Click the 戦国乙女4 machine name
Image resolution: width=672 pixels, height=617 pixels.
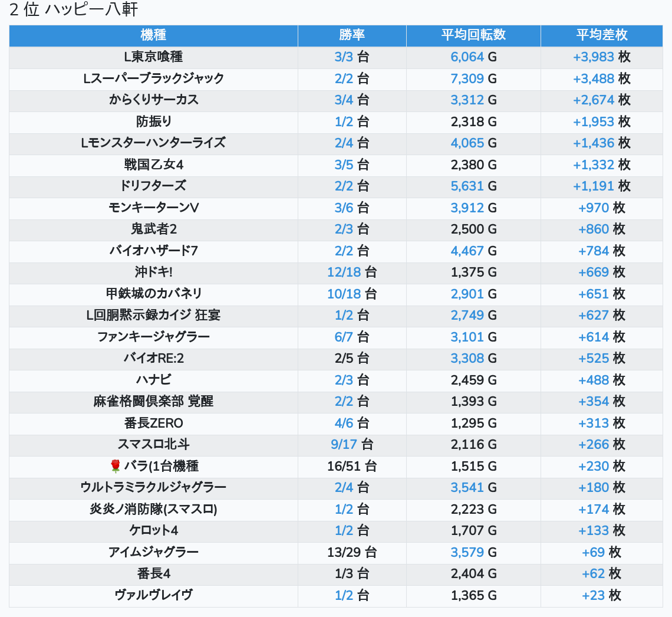coord(153,165)
